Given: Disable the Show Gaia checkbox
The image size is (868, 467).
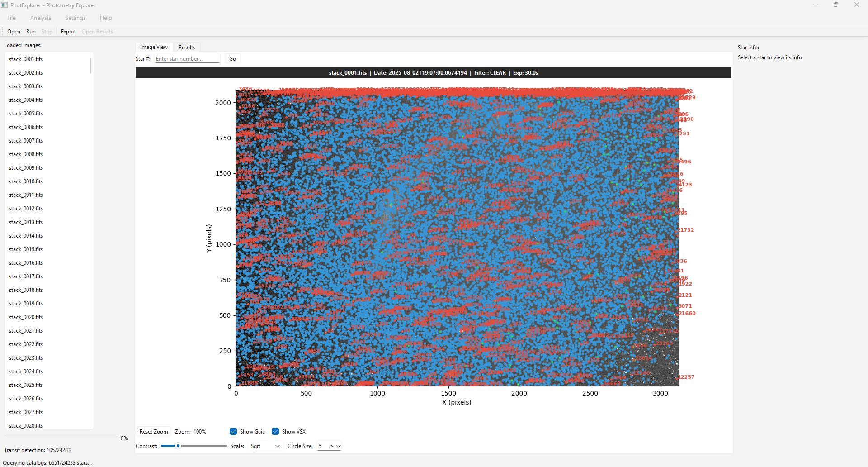Looking at the screenshot, I should point(233,431).
